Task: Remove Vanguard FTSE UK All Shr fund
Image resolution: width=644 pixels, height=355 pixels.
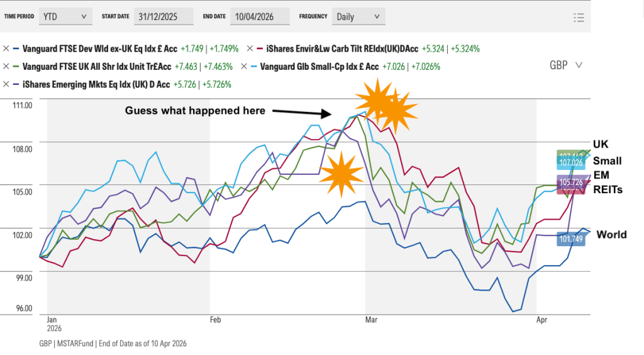Action: [6, 66]
